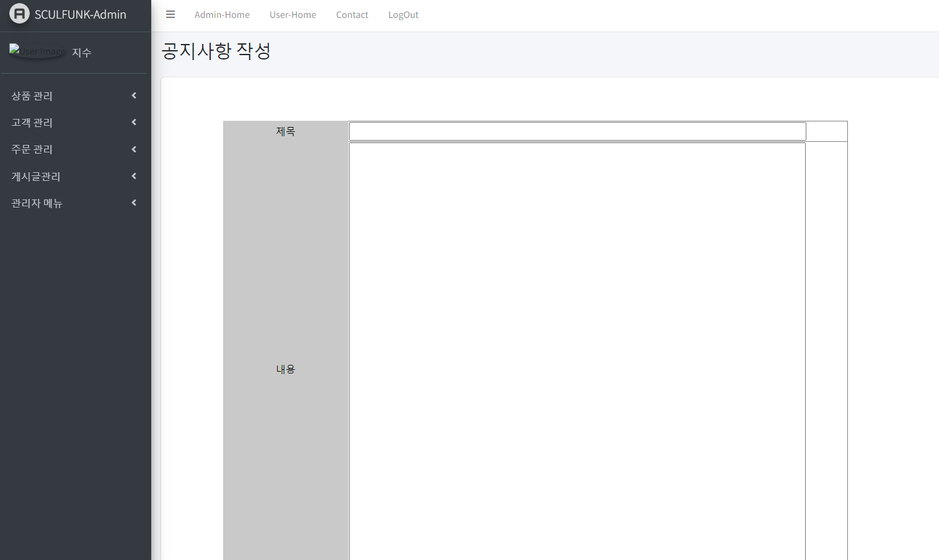Screen dimensions: 939x560
Task: Open the 게시글관리 sidebar menu
Action: point(74,177)
